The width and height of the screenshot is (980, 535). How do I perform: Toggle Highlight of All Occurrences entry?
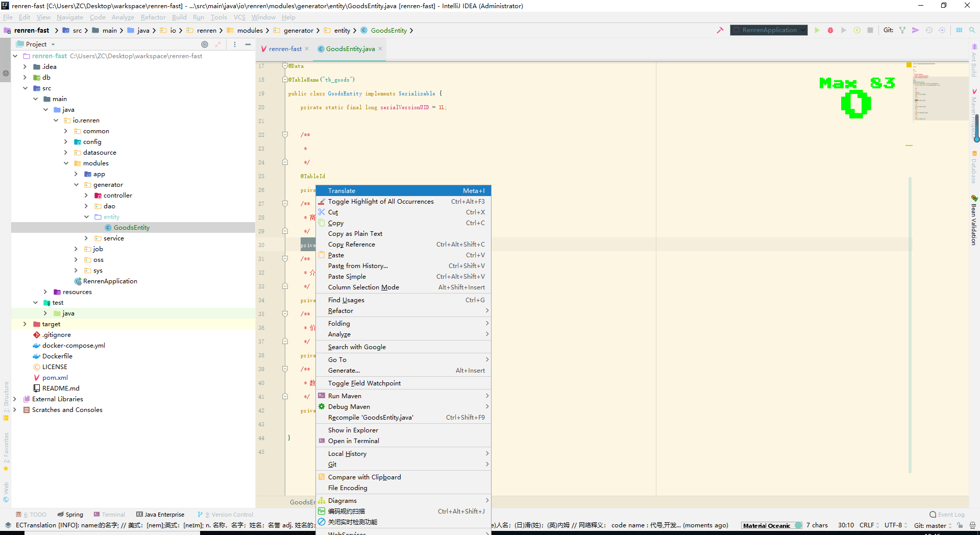(x=403, y=202)
